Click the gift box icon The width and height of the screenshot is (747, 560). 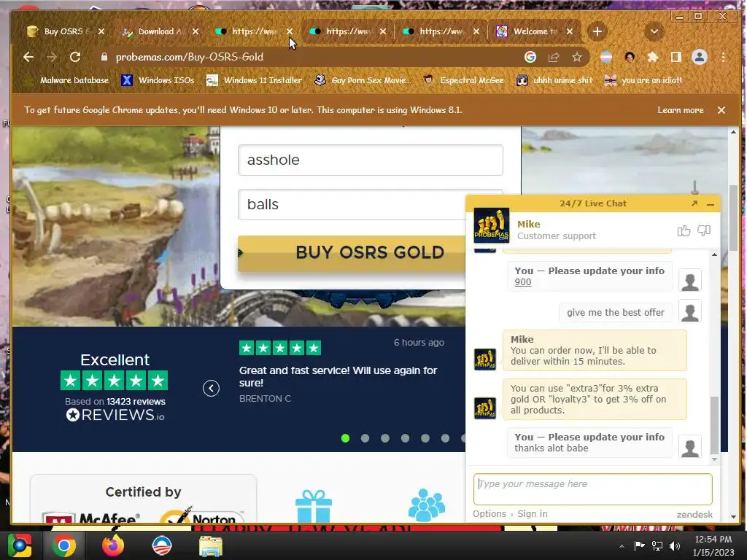point(314,506)
